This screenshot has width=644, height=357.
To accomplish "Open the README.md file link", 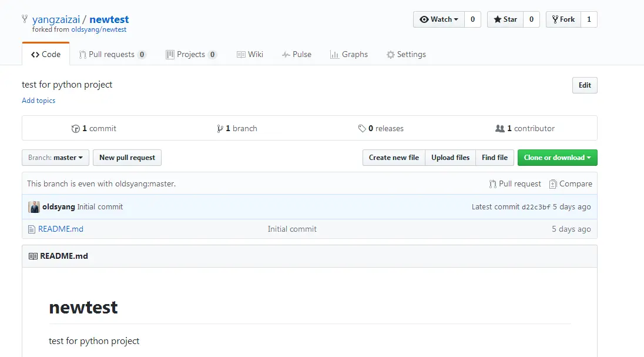I will (61, 229).
